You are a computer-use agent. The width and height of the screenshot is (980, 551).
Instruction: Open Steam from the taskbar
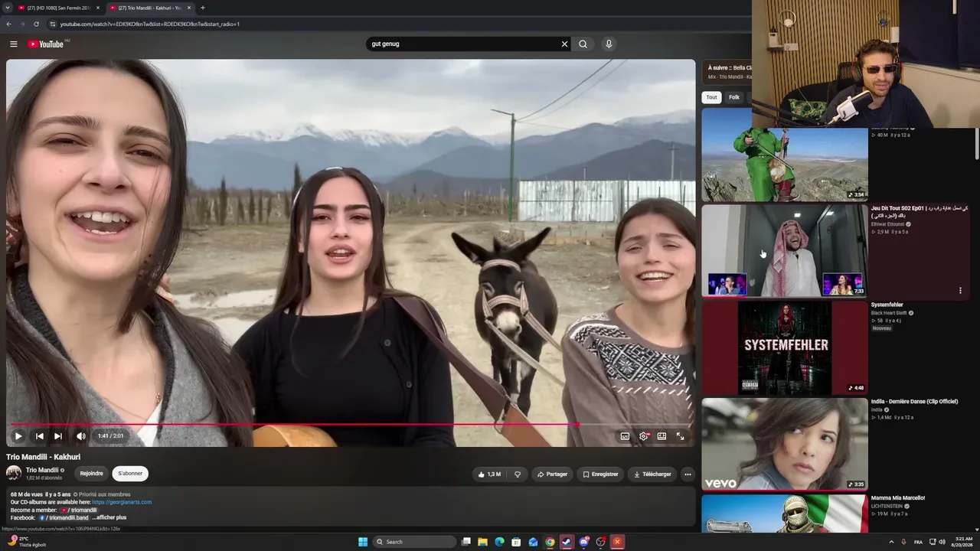[x=567, y=542]
